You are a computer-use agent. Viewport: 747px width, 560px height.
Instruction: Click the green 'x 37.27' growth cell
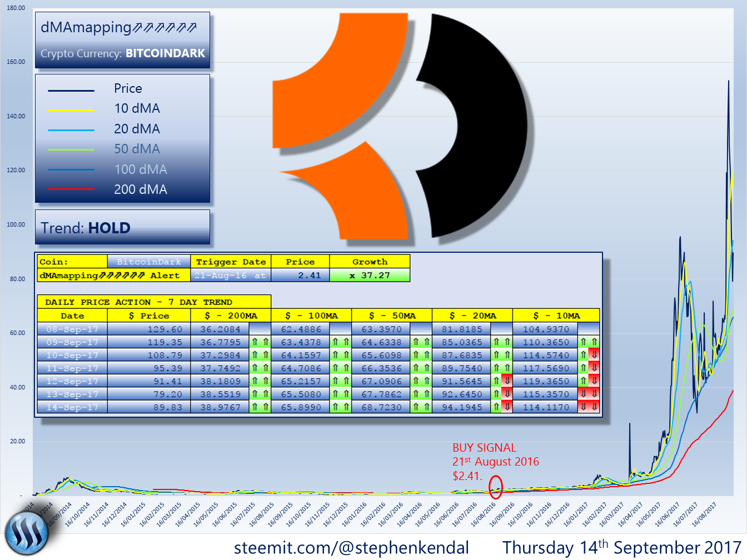tap(370, 275)
